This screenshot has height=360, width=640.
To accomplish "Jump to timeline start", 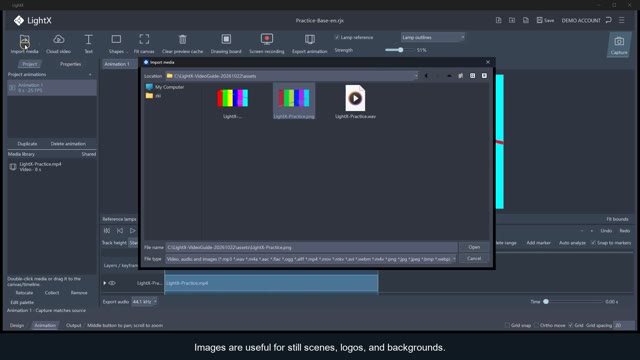I will pos(107,231).
